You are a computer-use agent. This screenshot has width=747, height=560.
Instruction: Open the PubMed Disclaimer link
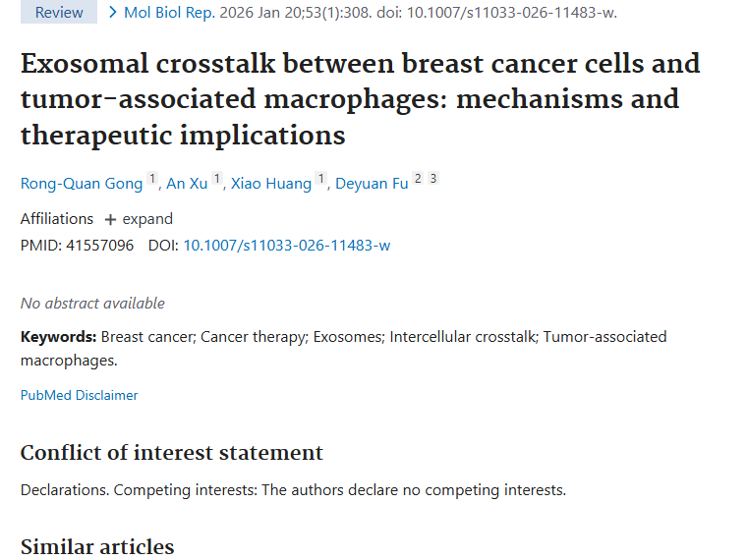coord(79,395)
